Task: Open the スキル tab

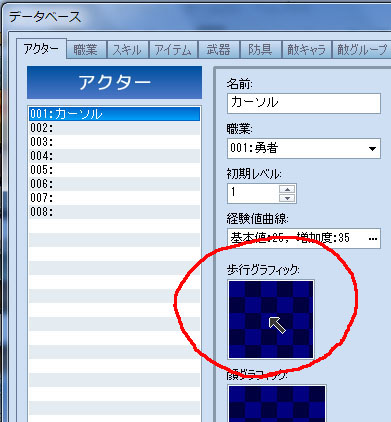Action: click(127, 50)
